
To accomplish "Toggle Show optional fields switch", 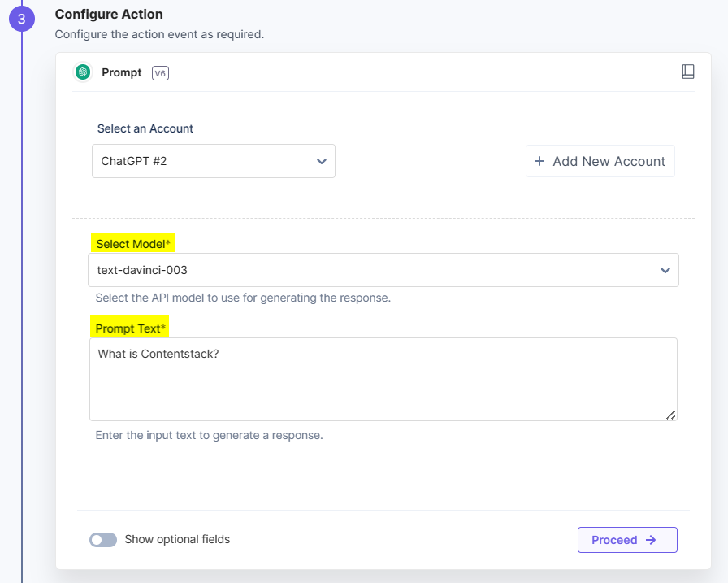I will point(103,540).
